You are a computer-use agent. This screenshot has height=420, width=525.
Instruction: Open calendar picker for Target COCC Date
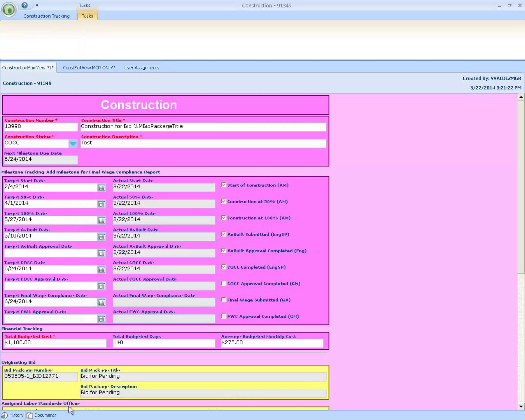101,269
